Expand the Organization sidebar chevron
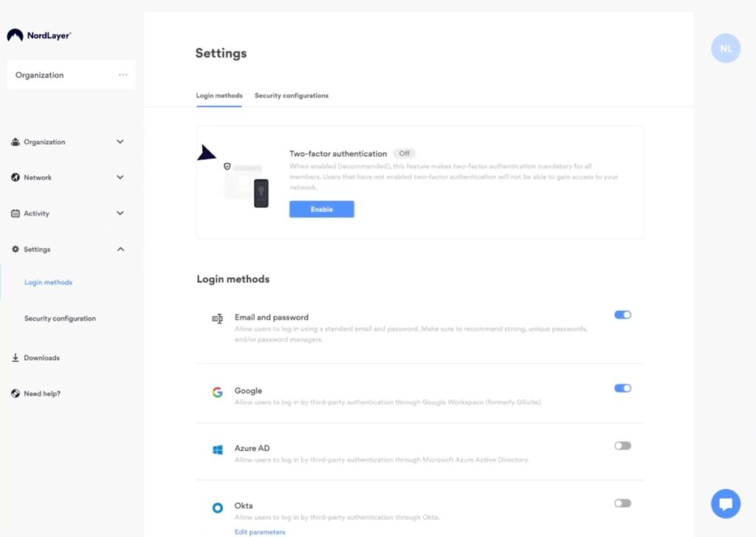The image size is (756, 537). (x=120, y=142)
